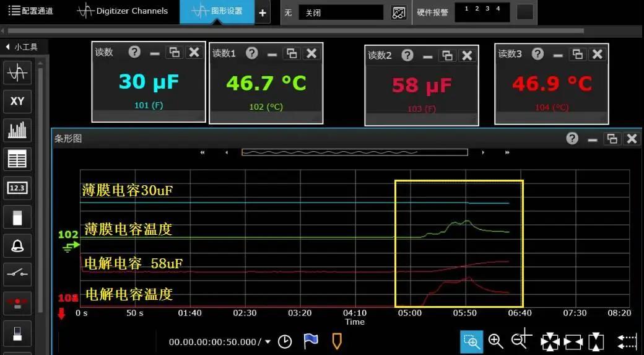Viewport: 644px width, 355px height.
Task: Insert the 12.3 numeric readout widget
Action: pyautogui.click(x=17, y=188)
